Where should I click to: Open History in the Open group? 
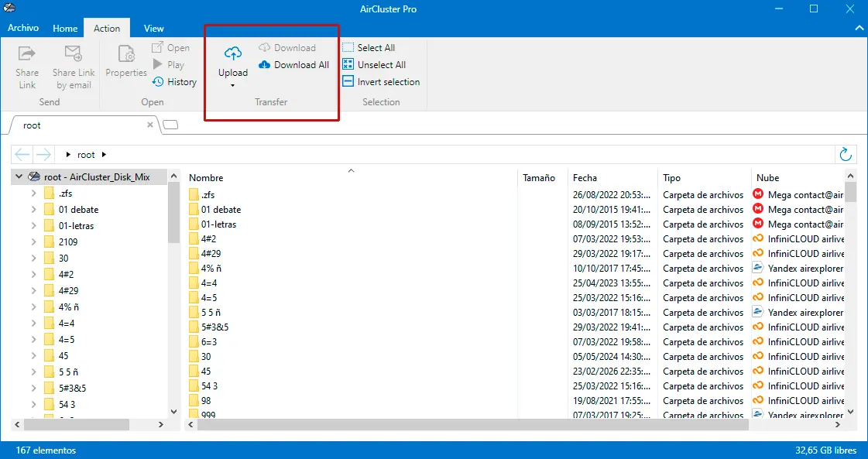click(174, 82)
